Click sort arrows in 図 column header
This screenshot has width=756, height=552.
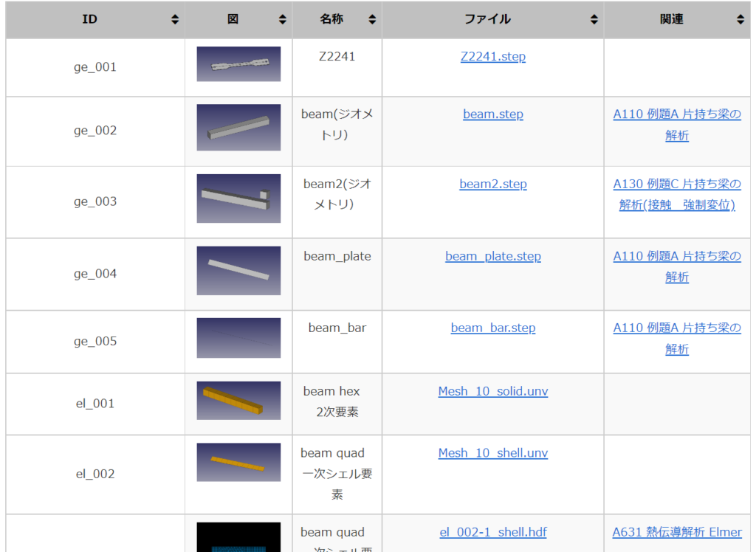(x=282, y=20)
